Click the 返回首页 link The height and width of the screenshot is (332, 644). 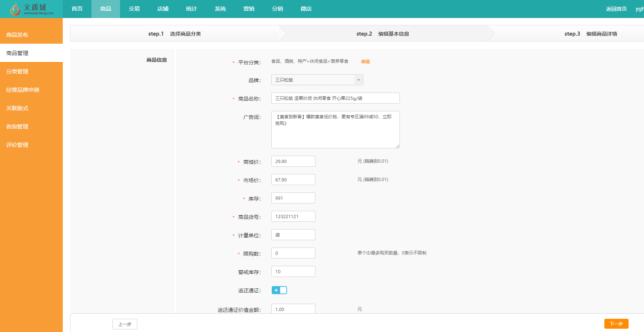point(616,9)
